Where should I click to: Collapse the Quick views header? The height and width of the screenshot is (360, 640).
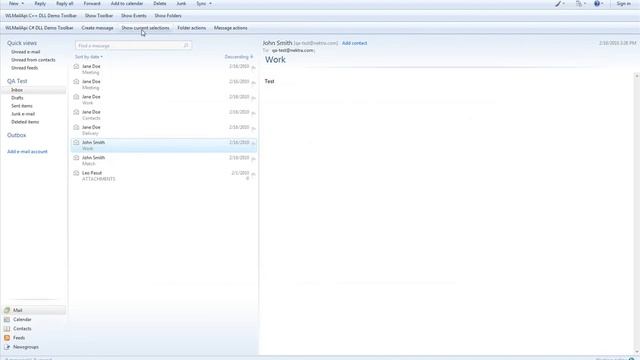coord(22,43)
